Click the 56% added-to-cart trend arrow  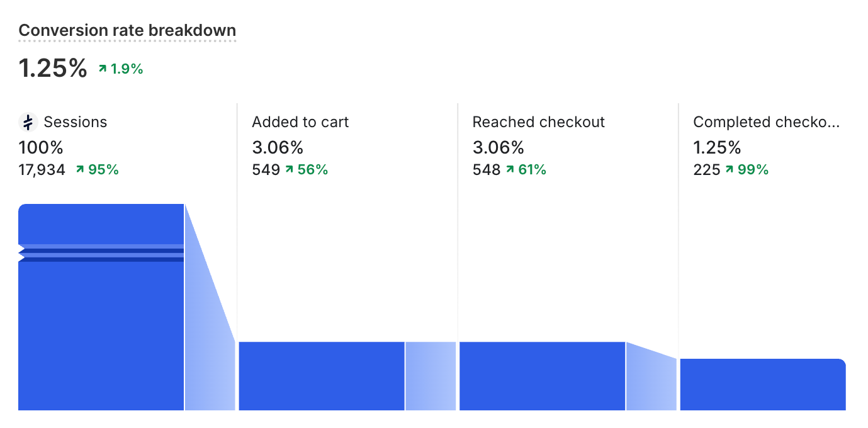click(289, 169)
